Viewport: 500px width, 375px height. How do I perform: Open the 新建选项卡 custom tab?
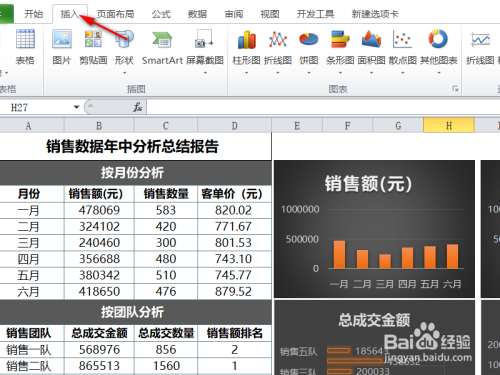click(x=375, y=14)
